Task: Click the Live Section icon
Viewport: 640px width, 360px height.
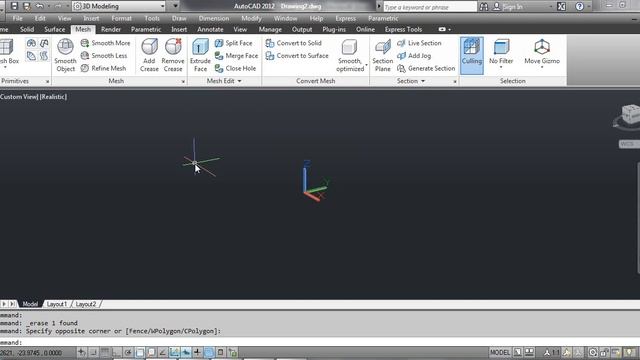Action: (x=401, y=43)
